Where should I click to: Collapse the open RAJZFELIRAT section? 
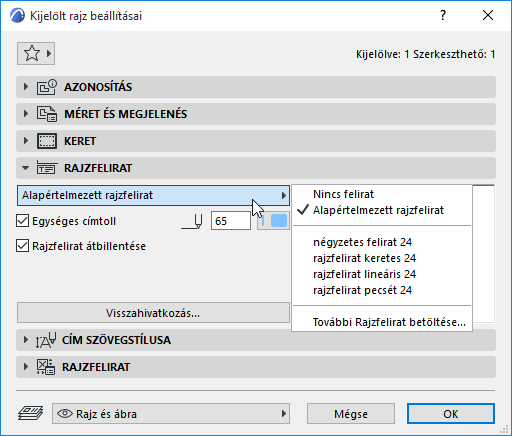click(26, 168)
